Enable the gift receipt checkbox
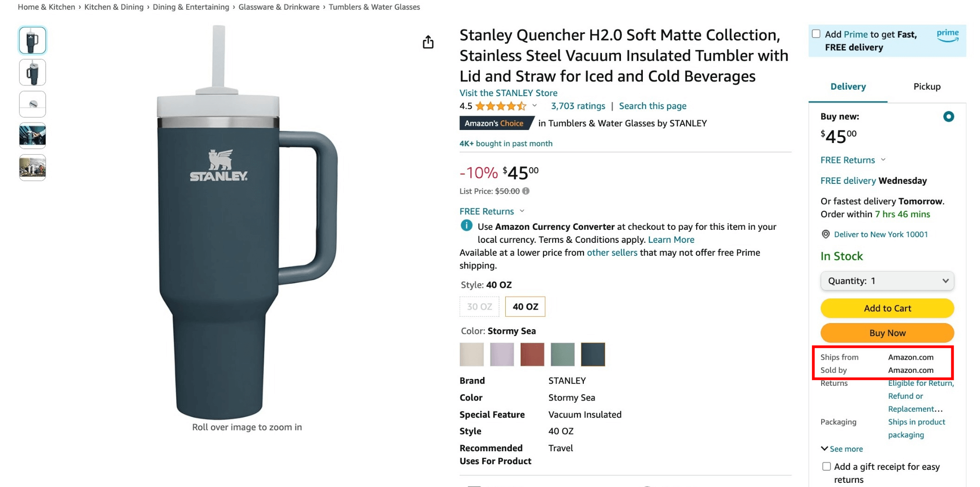 coord(826,466)
